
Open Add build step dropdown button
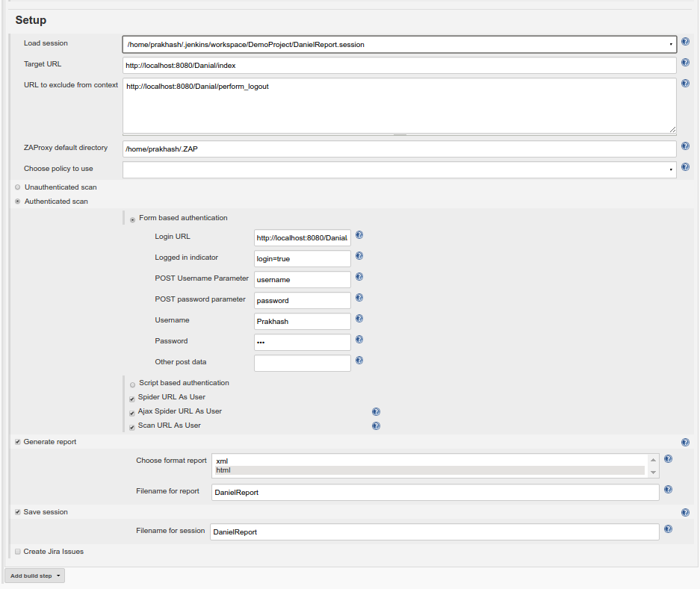(x=35, y=576)
